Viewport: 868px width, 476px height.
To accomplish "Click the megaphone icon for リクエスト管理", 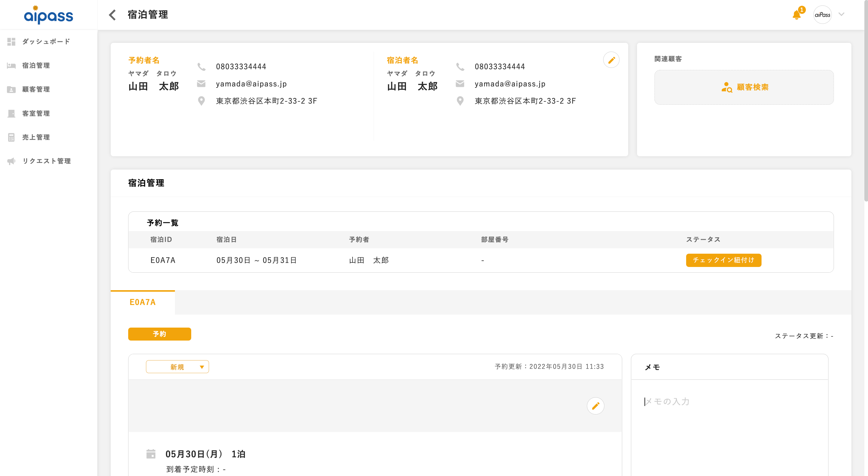I will pos(11,161).
